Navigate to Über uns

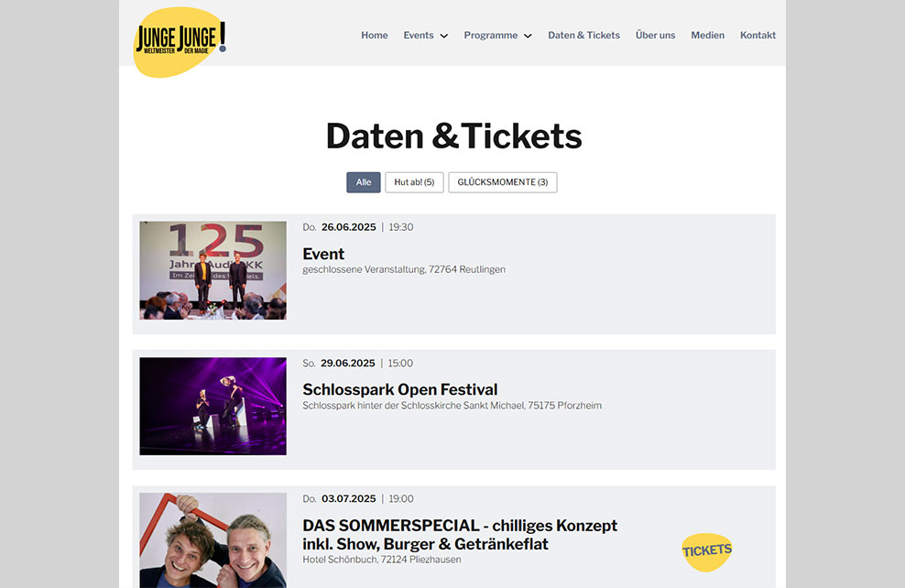click(x=655, y=35)
